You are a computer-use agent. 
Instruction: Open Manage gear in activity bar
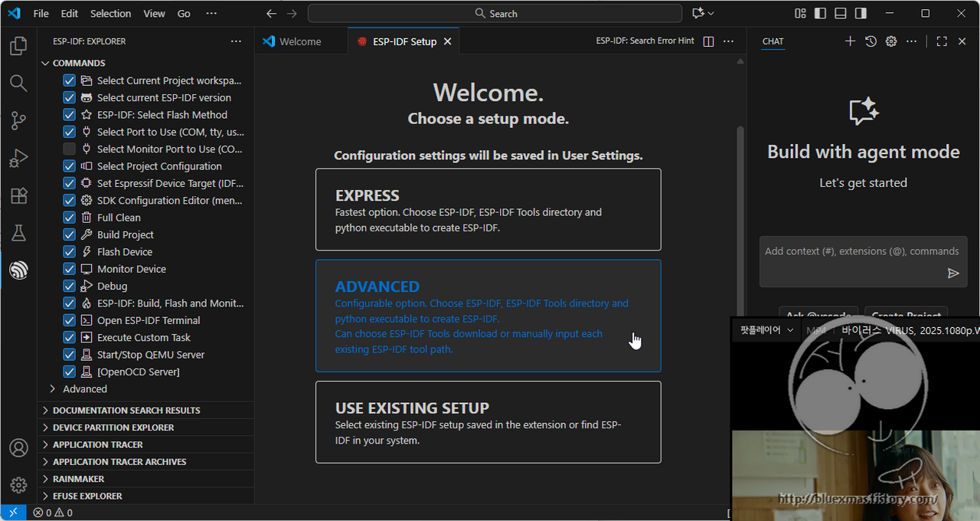(18, 485)
